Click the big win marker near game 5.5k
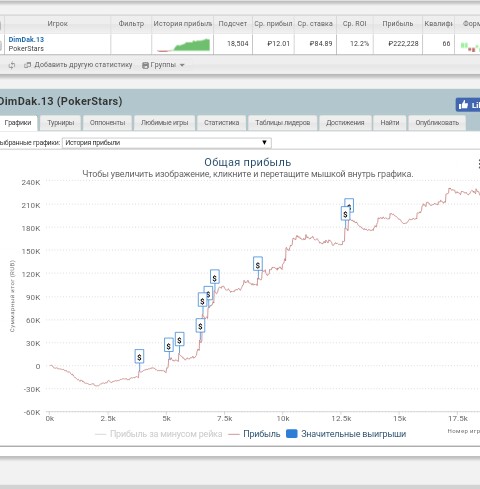 pyautogui.click(x=179, y=340)
